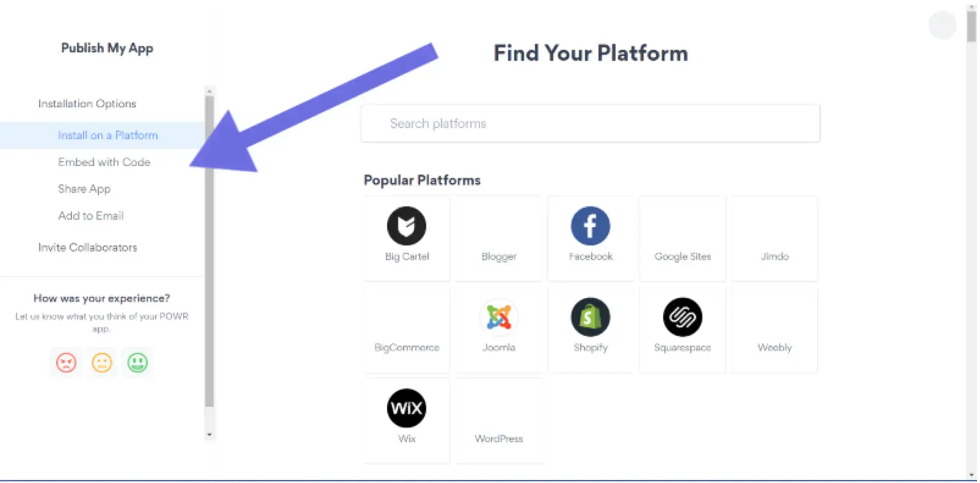Select the angry face feedback rating
Viewport: 980px width, 483px height.
[66, 363]
